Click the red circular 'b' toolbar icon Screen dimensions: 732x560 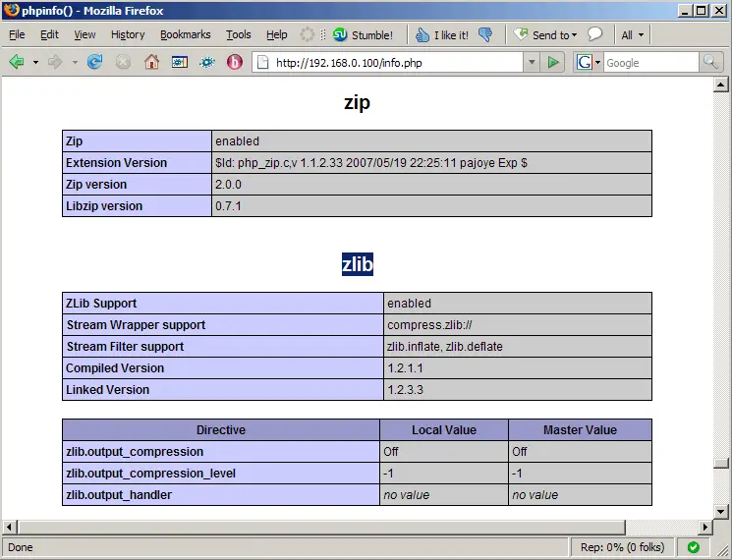pyautogui.click(x=235, y=62)
